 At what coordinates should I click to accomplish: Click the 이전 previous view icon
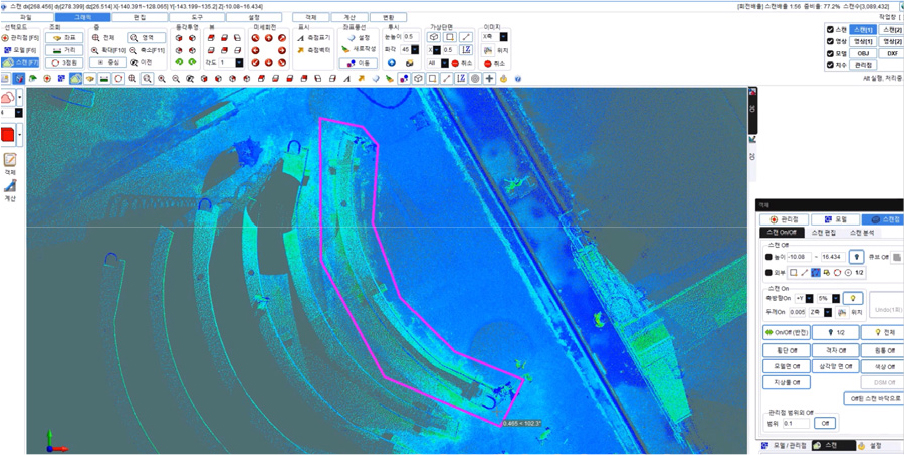[134, 62]
